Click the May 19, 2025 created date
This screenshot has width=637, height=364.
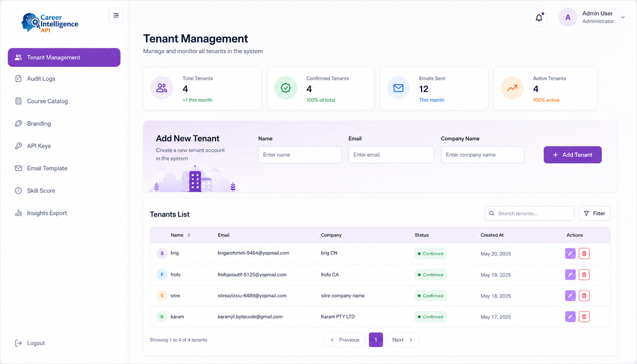496,275
